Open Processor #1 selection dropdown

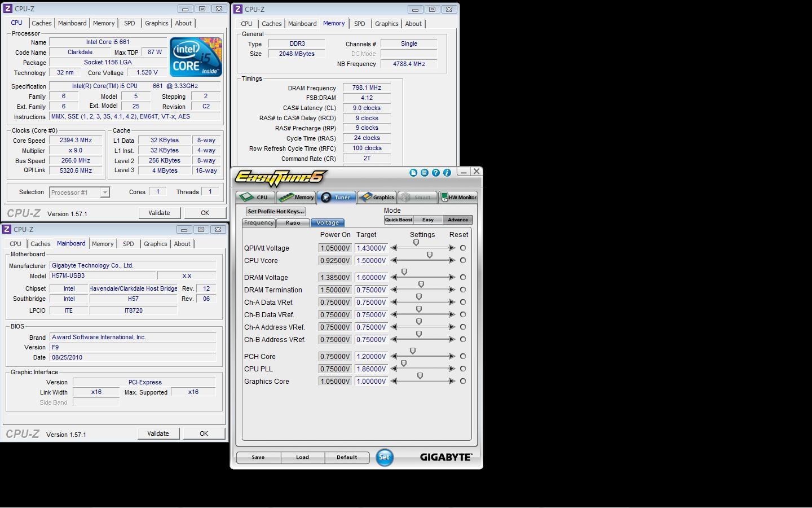(x=79, y=192)
